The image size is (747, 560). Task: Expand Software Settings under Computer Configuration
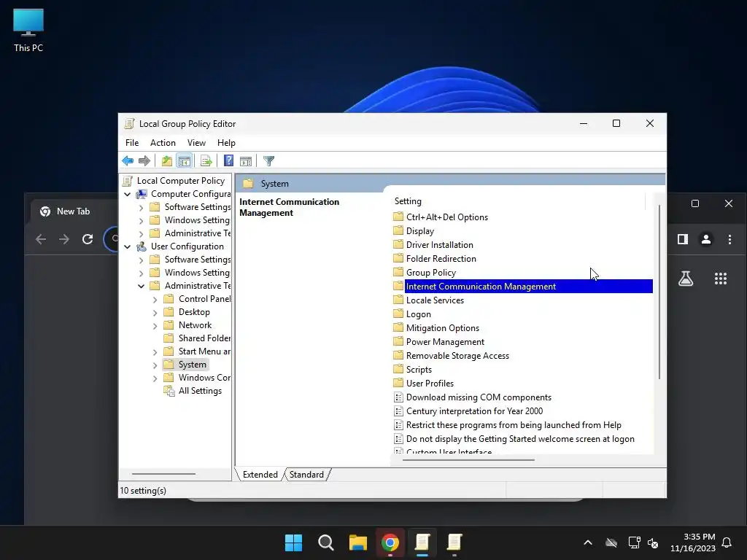(141, 208)
